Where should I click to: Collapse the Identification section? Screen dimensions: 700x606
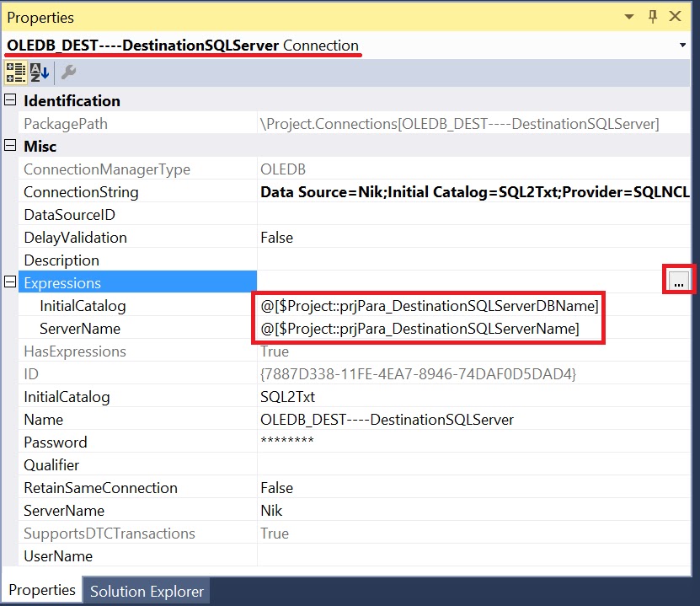[x=8, y=100]
